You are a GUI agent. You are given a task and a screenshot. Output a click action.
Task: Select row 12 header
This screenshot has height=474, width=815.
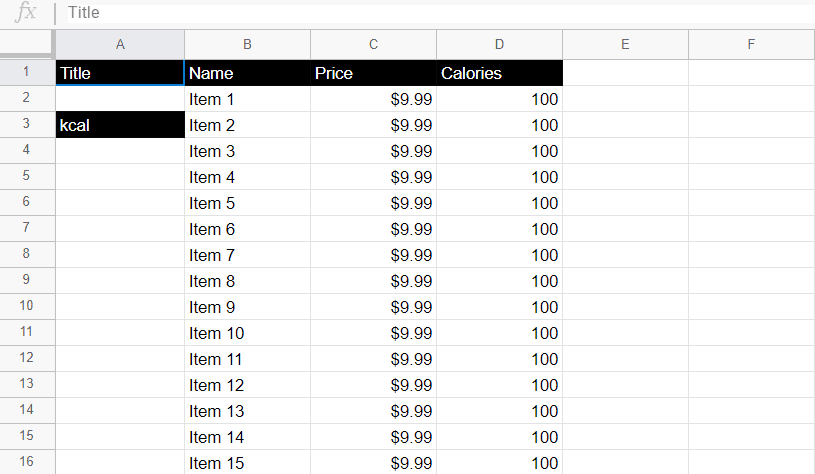pyautogui.click(x=27, y=358)
